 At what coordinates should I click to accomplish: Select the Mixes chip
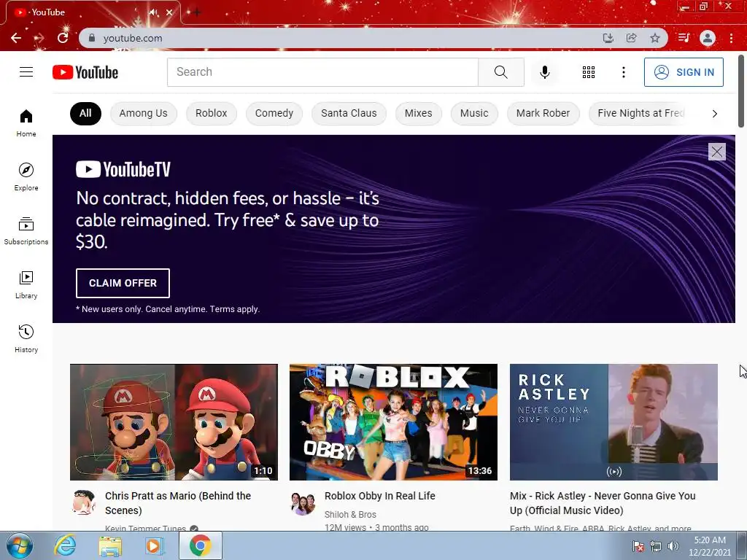[x=418, y=113]
